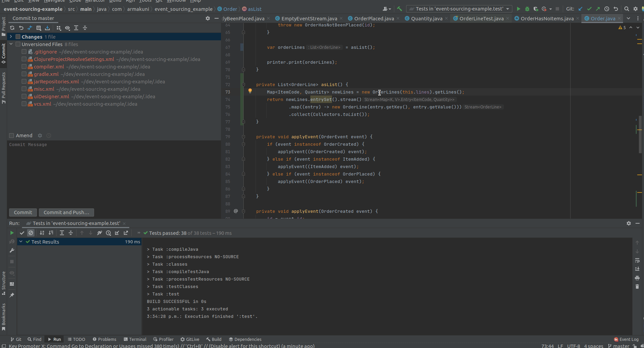Rerun tests in Run panel
Image resolution: width=644 pixels, height=348 pixels.
12,233
